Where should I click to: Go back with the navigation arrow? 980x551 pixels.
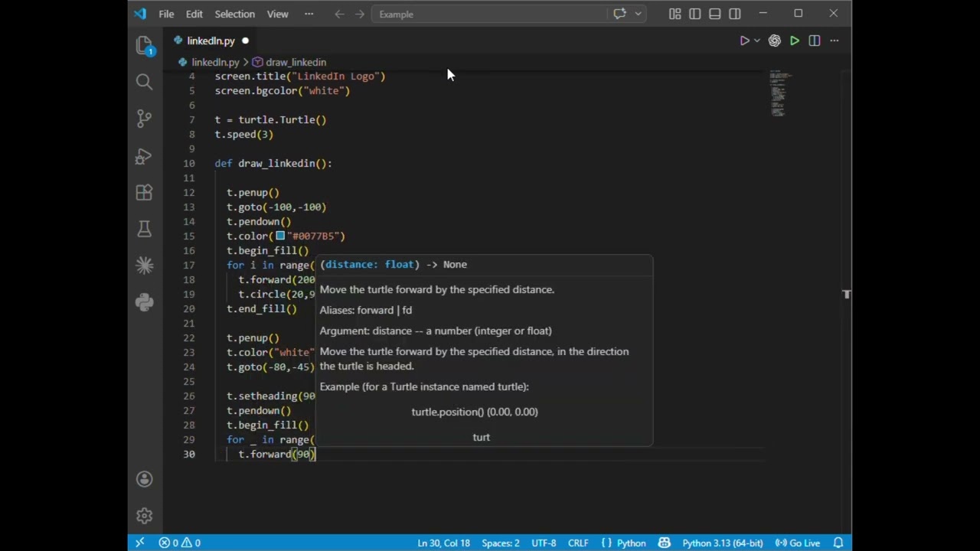click(x=339, y=14)
